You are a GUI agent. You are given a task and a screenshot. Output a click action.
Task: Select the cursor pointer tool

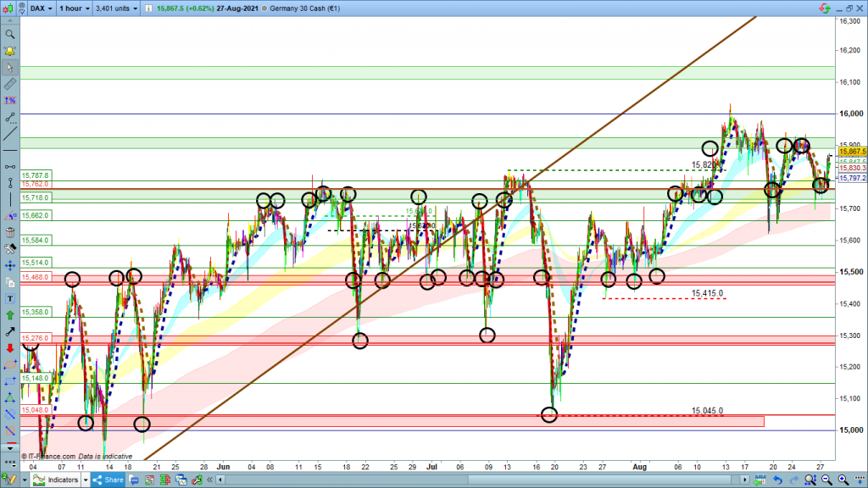coord(9,67)
